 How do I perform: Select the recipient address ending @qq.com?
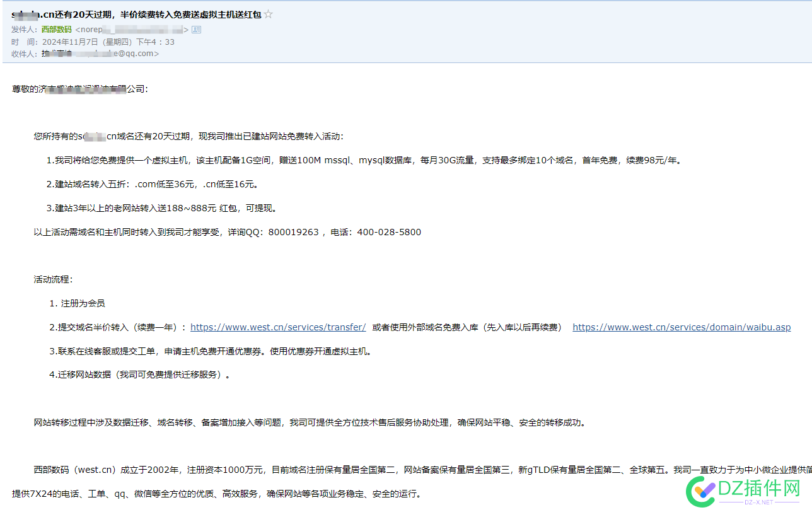click(x=100, y=54)
